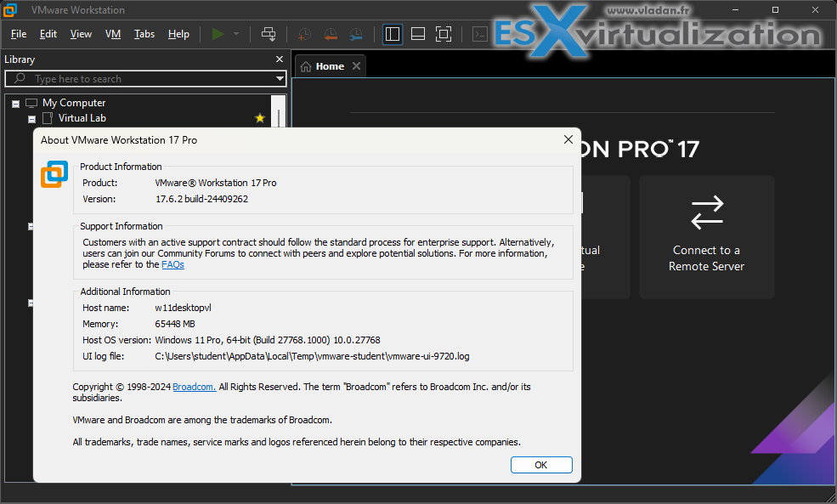Click the Library panel scrollbar
The image size is (837, 504).
tap(278, 111)
